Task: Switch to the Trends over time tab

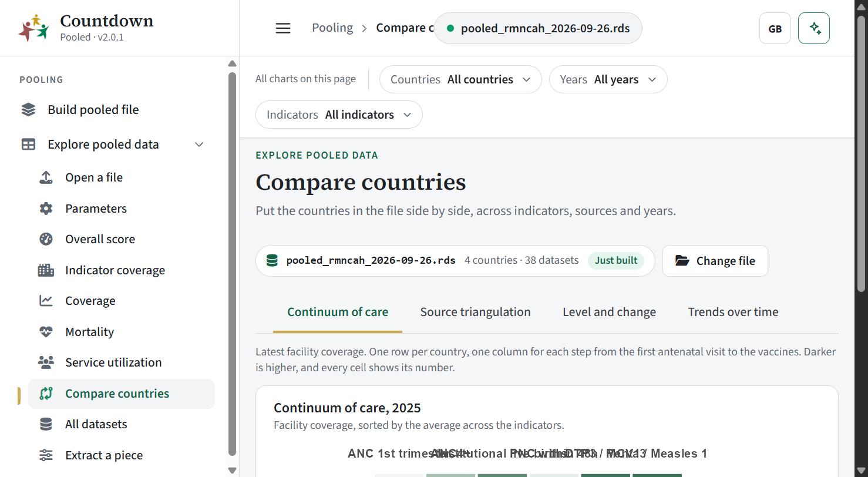Action: coord(733,312)
